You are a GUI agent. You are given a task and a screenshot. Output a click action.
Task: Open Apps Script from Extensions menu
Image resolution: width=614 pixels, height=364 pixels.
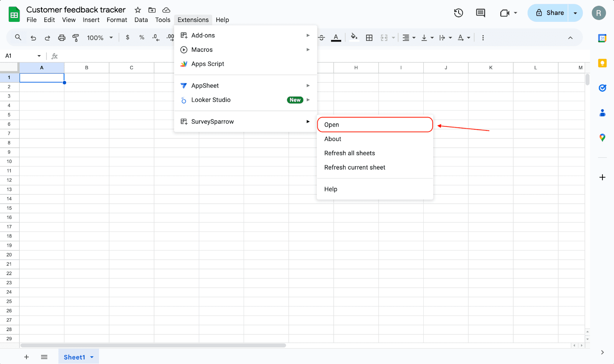point(208,64)
